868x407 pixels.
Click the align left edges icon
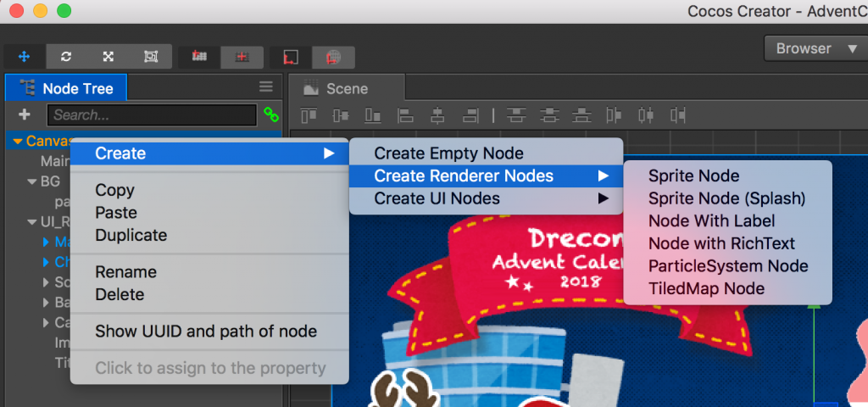point(406,114)
